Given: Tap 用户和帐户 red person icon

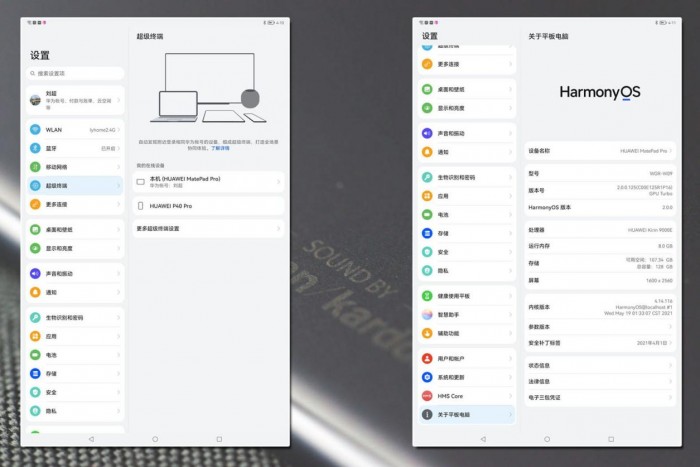Looking at the screenshot, I should pyautogui.click(x=427, y=358).
